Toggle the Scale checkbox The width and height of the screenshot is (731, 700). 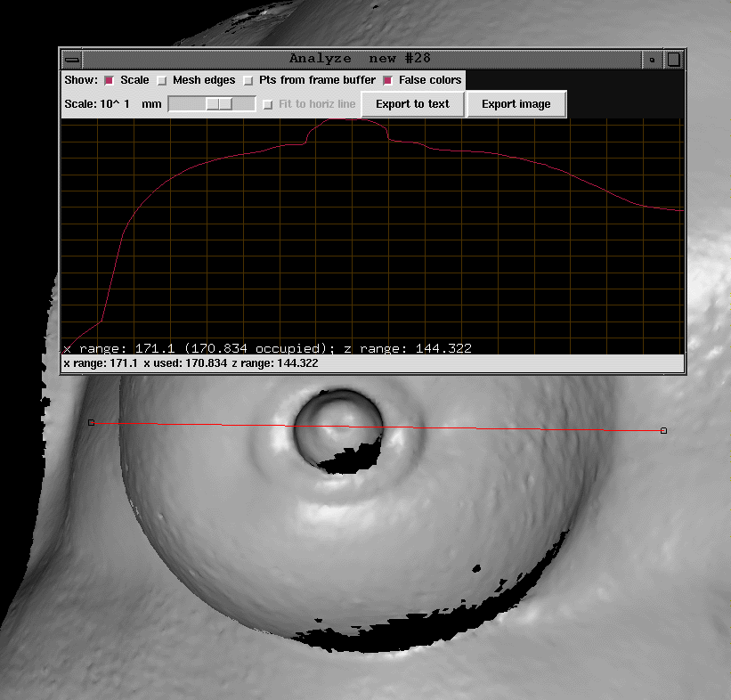(x=110, y=80)
